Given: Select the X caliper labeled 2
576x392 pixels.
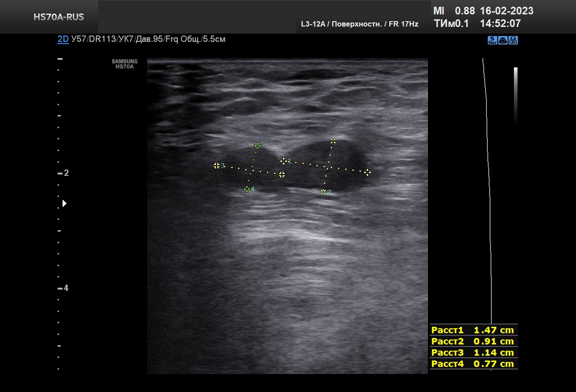Looking at the screenshot, I should tap(323, 192).
